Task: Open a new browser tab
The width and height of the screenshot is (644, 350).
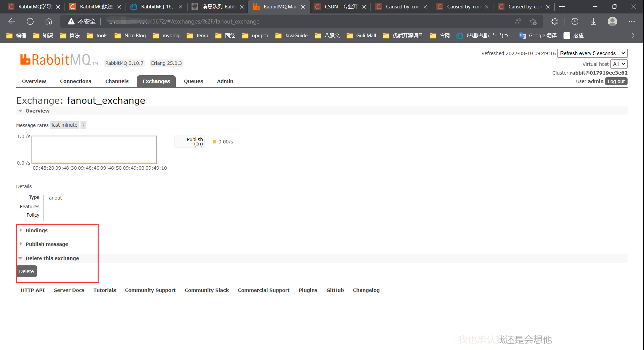Action: [562, 6]
